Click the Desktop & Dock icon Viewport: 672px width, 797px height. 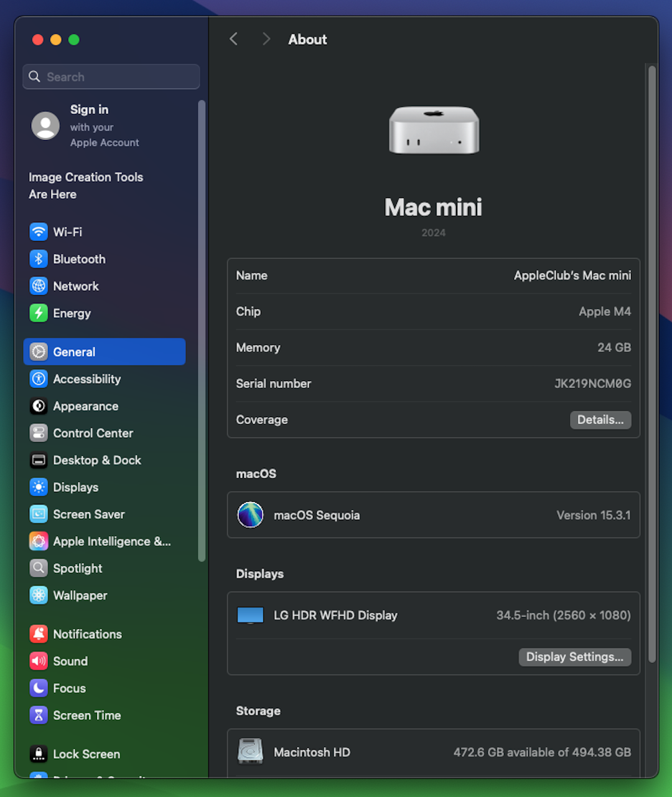39,460
